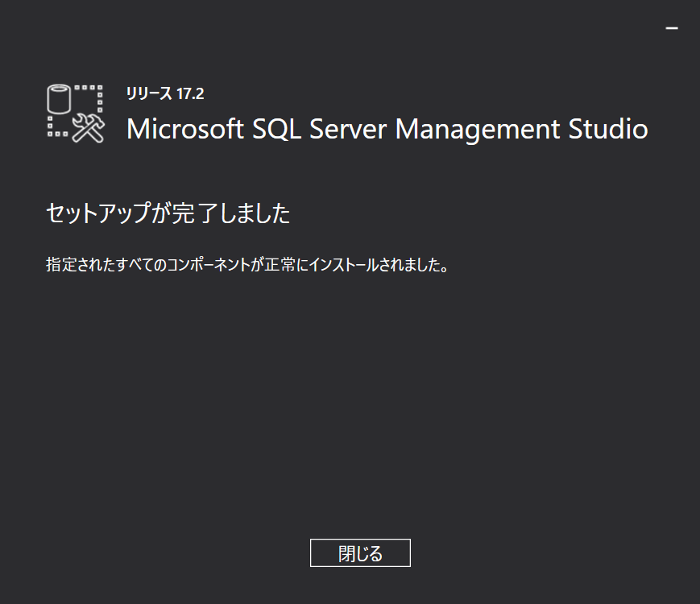700x604 pixels.
Task: Click the リリース word beside the logo
Action: 149,93
